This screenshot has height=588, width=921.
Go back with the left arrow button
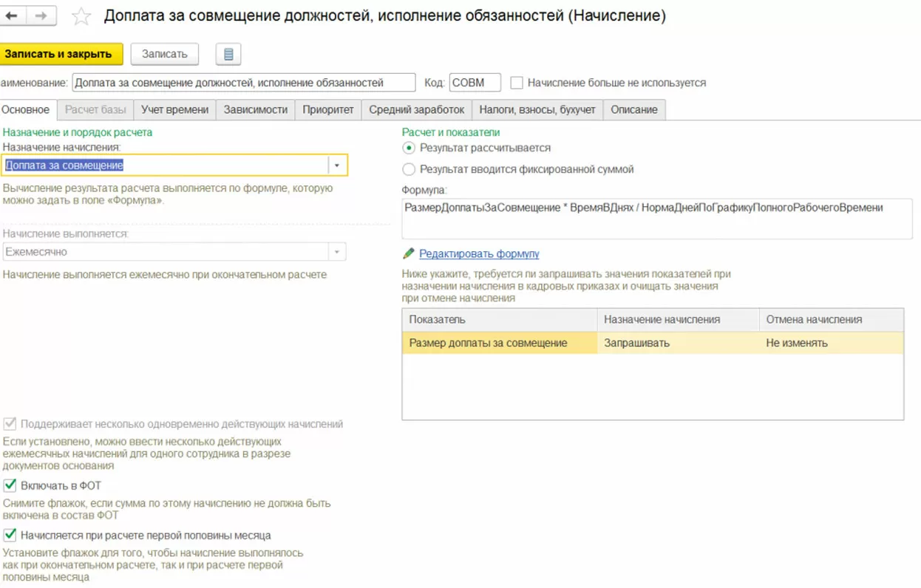point(13,16)
